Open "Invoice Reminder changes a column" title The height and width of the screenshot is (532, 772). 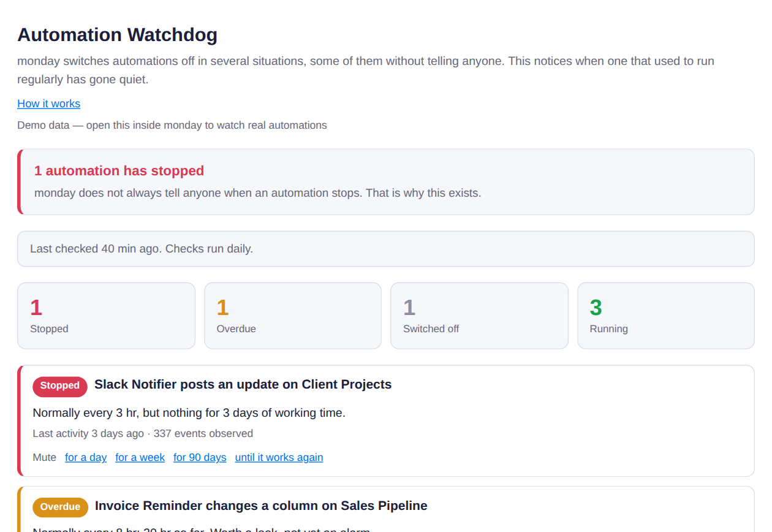click(261, 506)
